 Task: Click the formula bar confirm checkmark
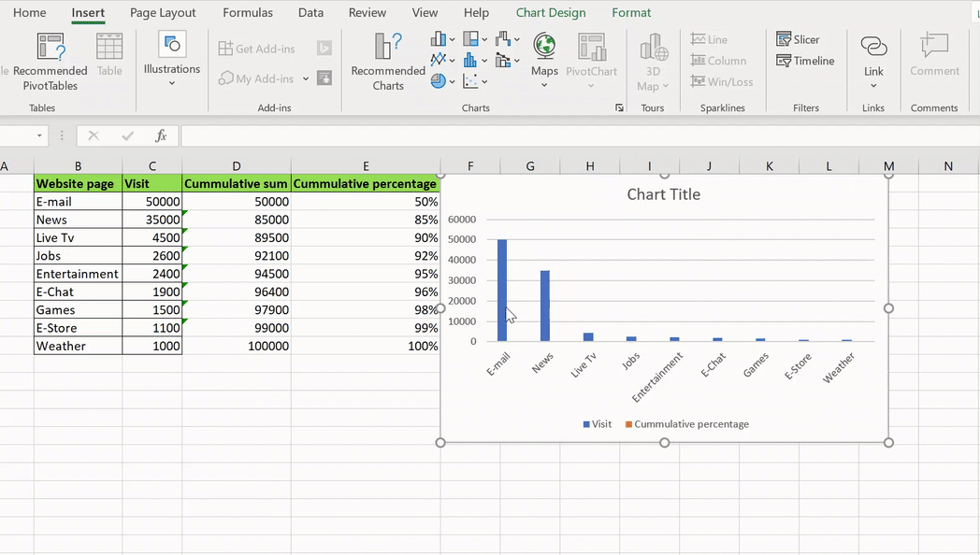(127, 135)
